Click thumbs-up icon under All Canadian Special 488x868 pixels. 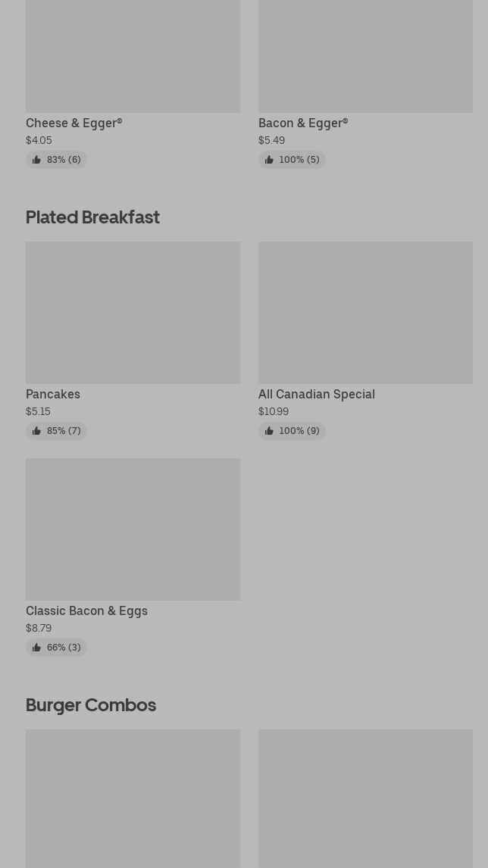click(x=269, y=431)
